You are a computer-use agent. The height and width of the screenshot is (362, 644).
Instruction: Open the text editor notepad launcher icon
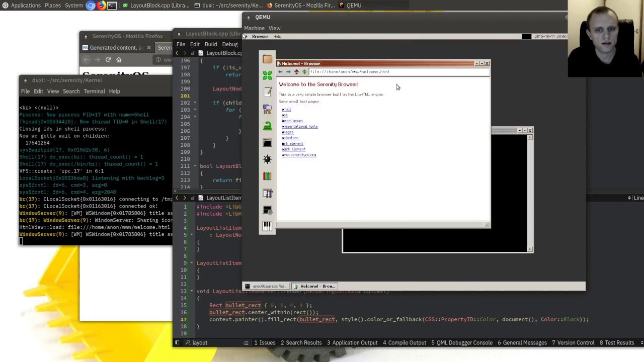tap(267, 92)
